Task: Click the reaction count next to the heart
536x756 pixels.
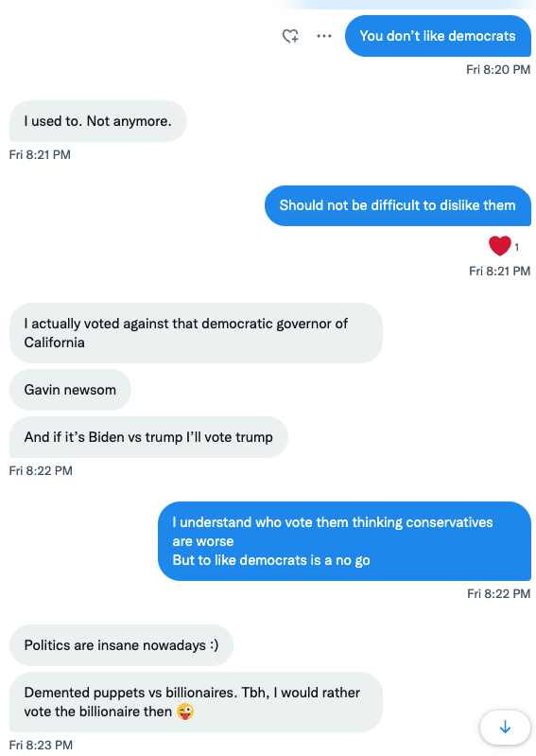Action: coord(517,247)
